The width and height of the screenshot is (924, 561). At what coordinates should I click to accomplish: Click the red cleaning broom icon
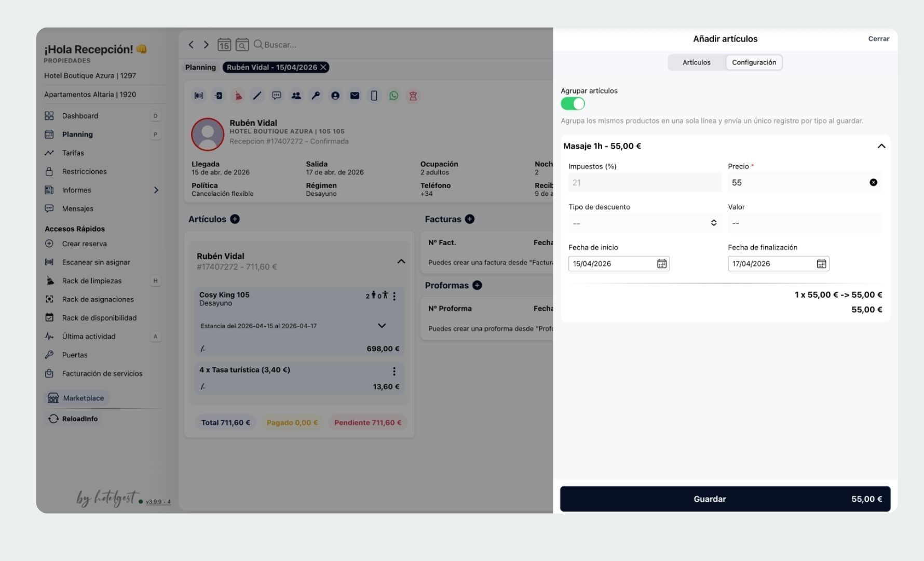[238, 96]
